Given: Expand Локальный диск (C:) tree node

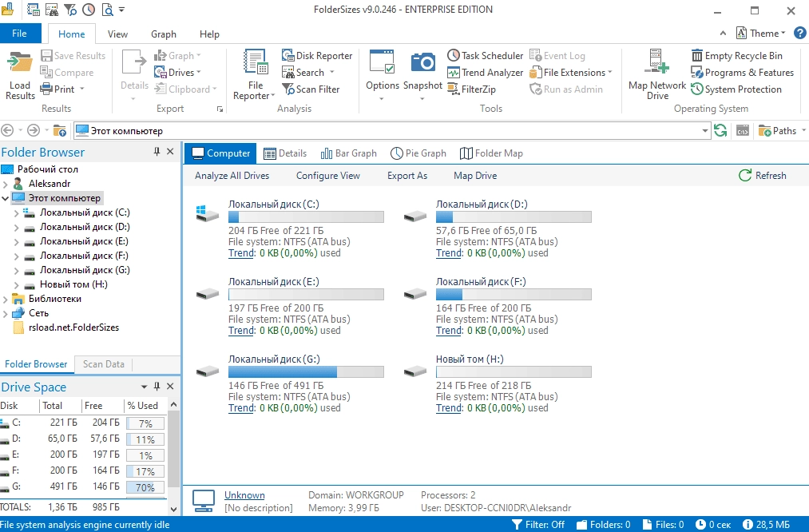Looking at the screenshot, I should [16, 212].
